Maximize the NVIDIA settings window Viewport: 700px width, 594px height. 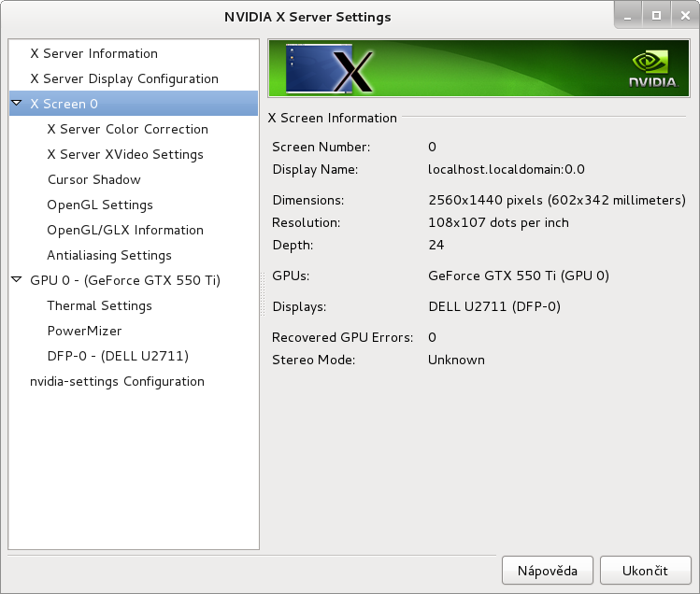656,16
